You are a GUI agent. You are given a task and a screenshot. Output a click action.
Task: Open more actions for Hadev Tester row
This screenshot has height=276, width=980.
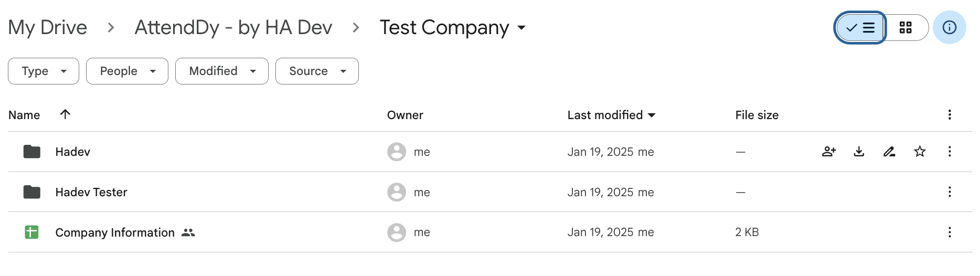click(950, 192)
